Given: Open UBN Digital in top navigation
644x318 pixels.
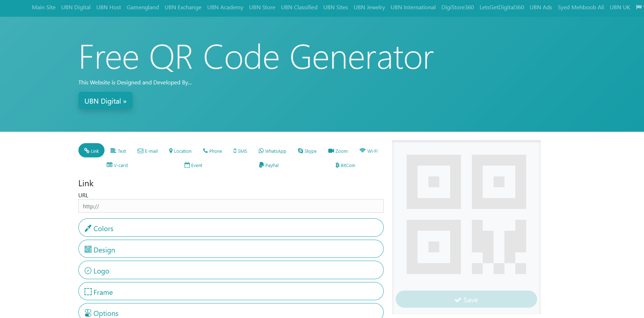Looking at the screenshot, I should 76,7.
